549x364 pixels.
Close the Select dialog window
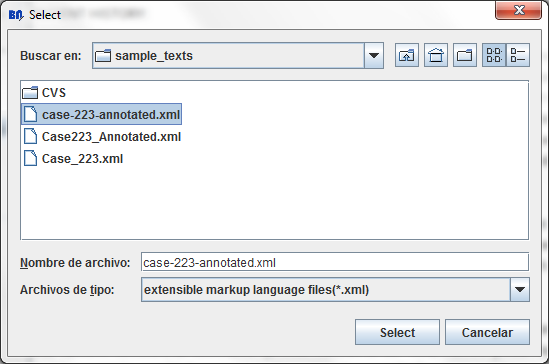coord(519,10)
